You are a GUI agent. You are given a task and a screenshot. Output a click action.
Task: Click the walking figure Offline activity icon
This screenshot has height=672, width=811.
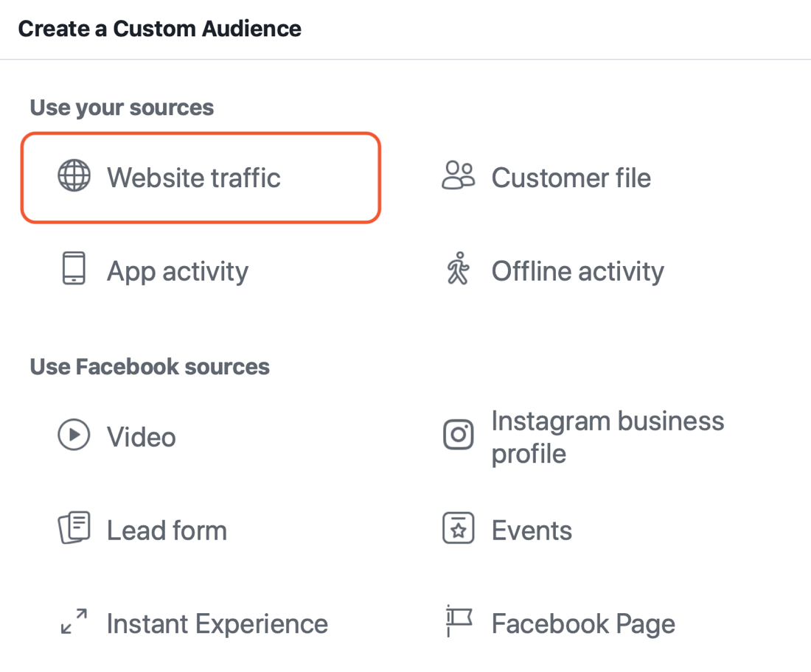click(458, 270)
